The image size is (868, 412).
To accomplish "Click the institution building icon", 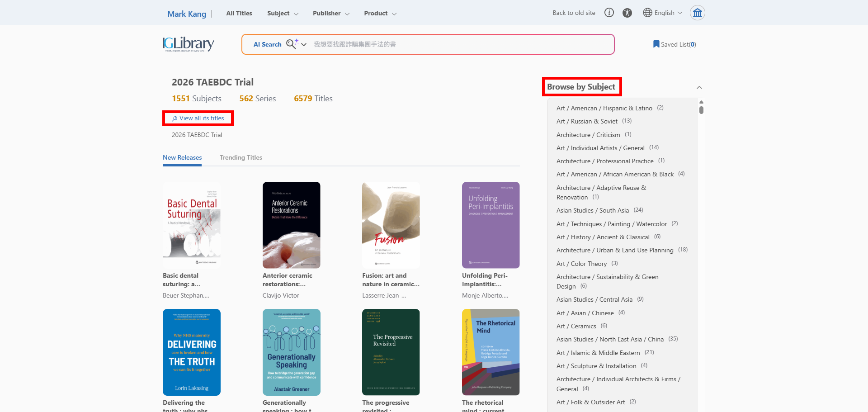I will [697, 13].
